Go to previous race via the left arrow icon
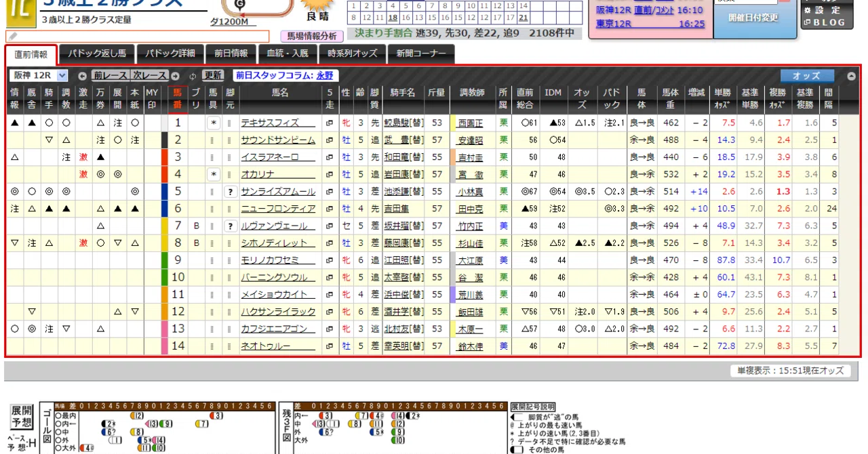Screen dimensions: 868x454 point(83,76)
